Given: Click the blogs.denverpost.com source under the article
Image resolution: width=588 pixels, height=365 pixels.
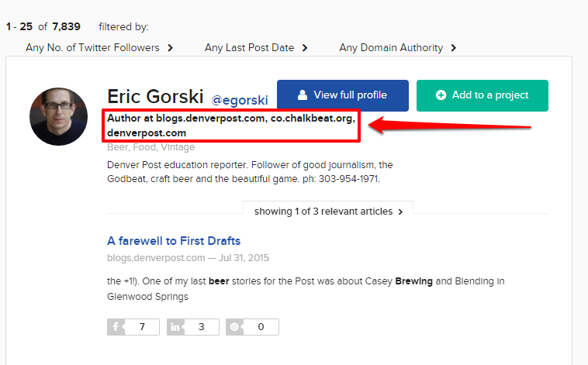Looking at the screenshot, I should pos(156,257).
